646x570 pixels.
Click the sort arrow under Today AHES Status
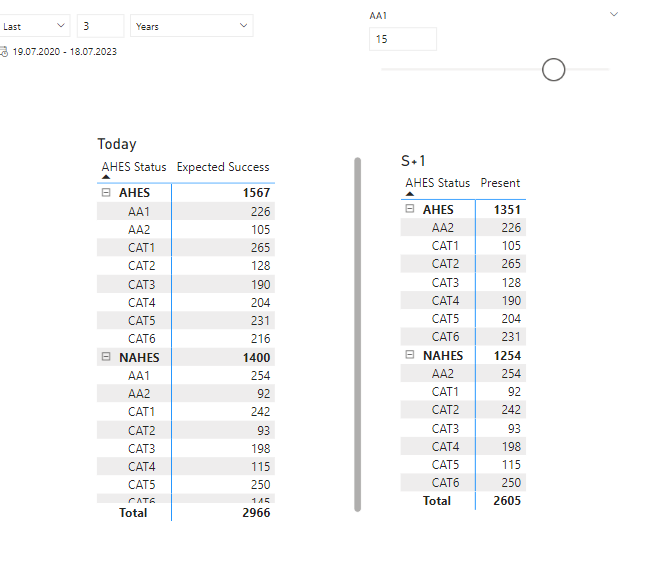point(106,177)
